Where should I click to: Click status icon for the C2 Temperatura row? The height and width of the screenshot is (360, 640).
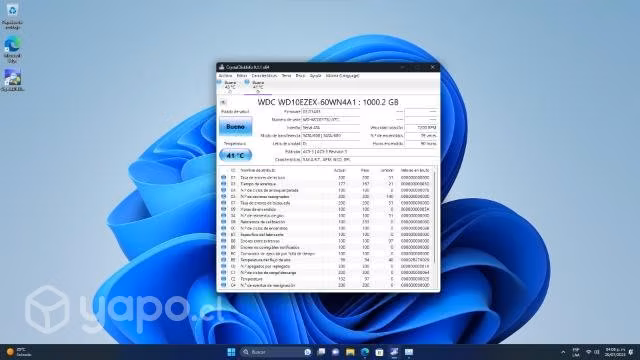pos(224,279)
